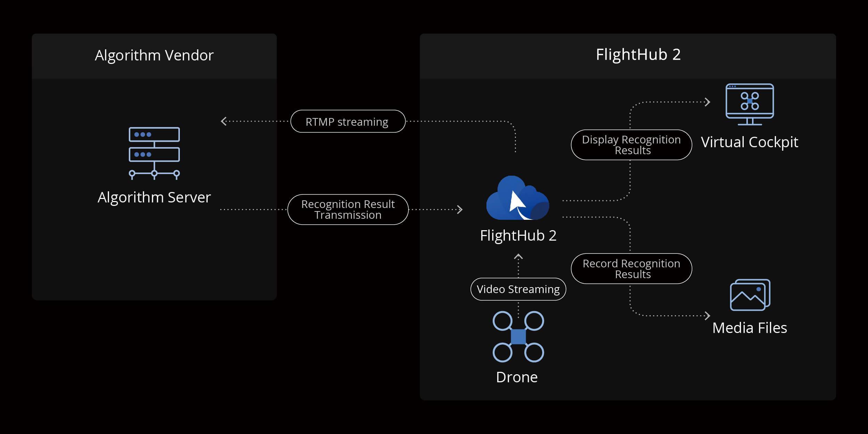Toggle the Record Recognition Results badge
The image size is (868, 434).
[631, 268]
